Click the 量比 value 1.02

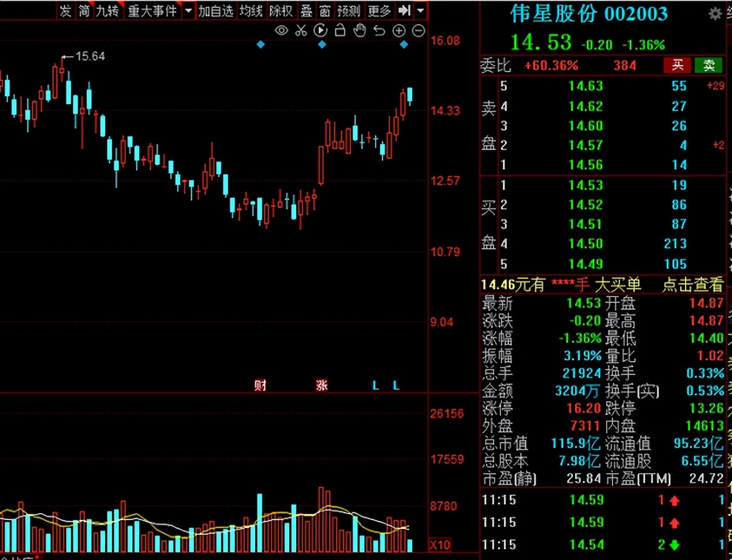tap(710, 356)
